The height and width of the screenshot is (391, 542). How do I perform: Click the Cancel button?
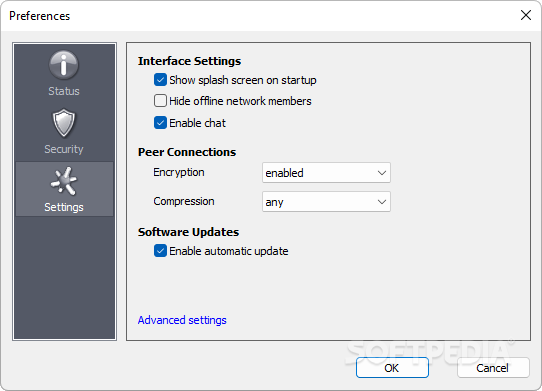pyautogui.click(x=493, y=368)
